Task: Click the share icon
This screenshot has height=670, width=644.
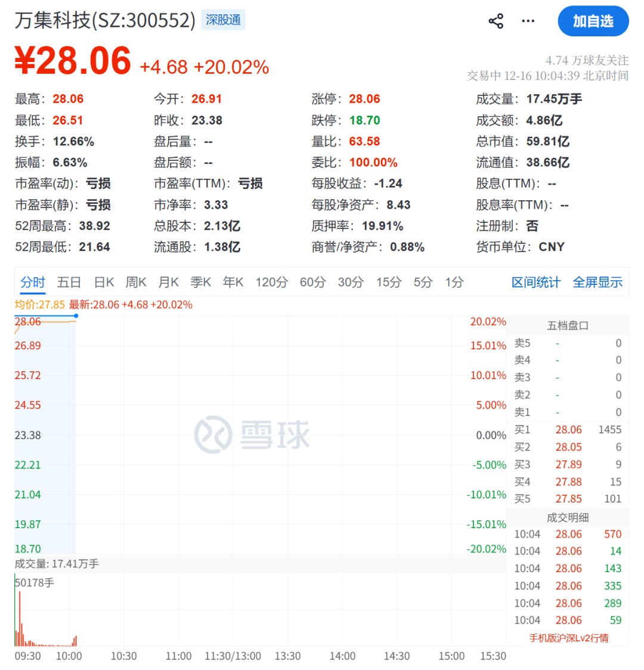Action: coord(496,21)
